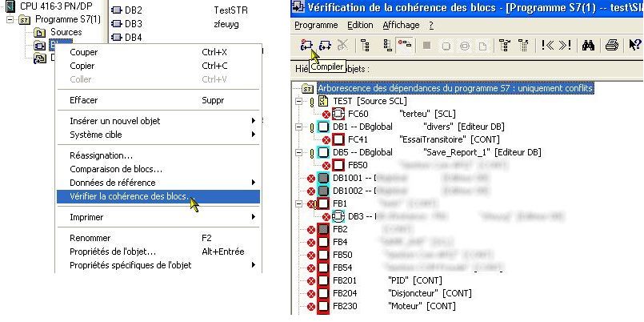Image resolution: width=644 pixels, height=322 pixels.
Task: Click the context help arrow icon
Action: (x=634, y=45)
